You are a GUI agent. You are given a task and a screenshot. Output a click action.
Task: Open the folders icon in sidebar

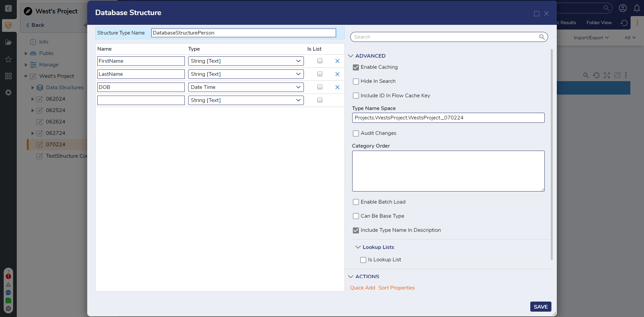click(8, 42)
